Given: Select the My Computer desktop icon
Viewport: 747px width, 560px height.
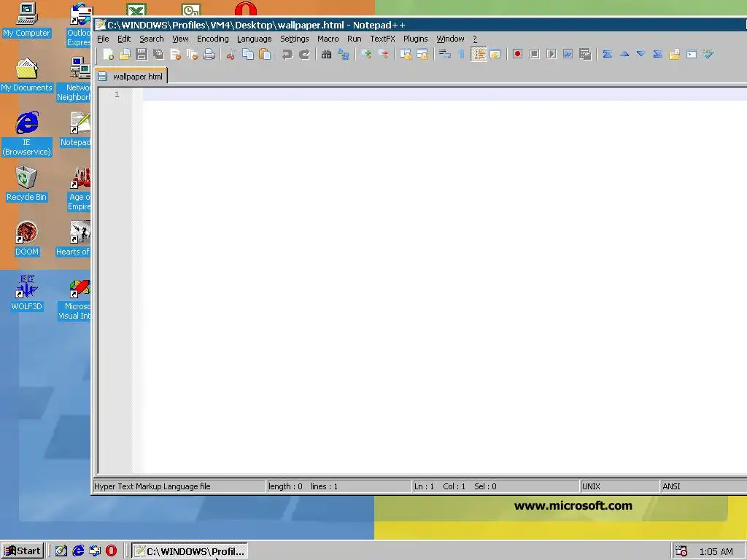Looking at the screenshot, I should (x=27, y=20).
